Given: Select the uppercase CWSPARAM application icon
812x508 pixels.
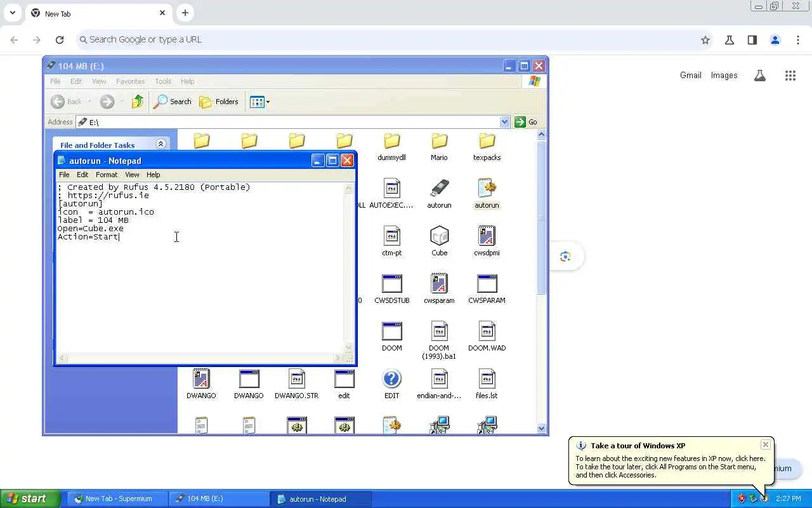Looking at the screenshot, I should (487, 289).
